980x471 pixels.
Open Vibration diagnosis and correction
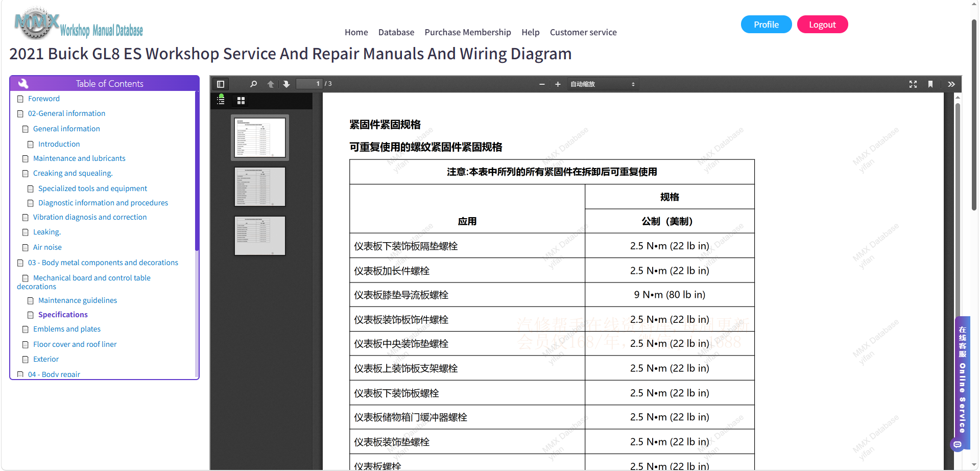coord(90,217)
